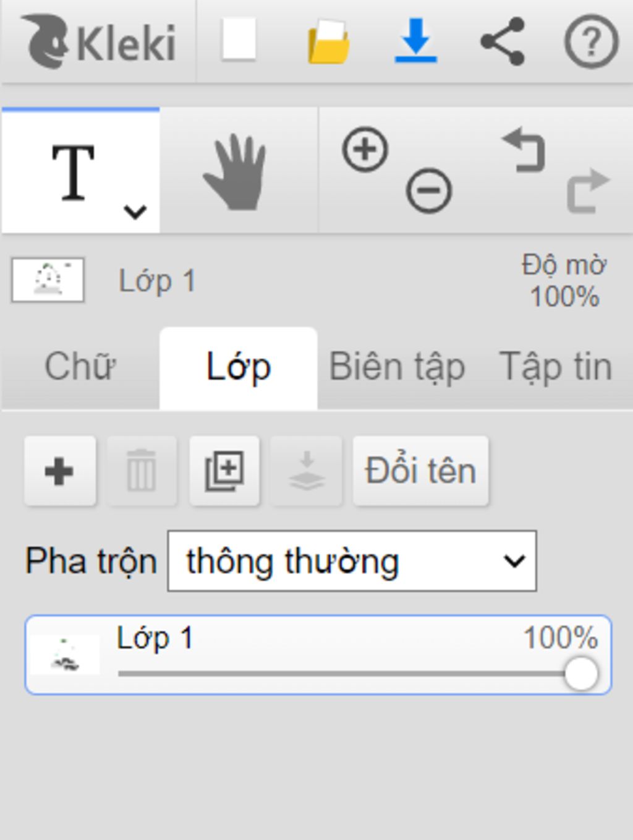The image size is (633, 840).
Task: Select the Lớp 1 layer thumbnail in list
Action: point(65,654)
